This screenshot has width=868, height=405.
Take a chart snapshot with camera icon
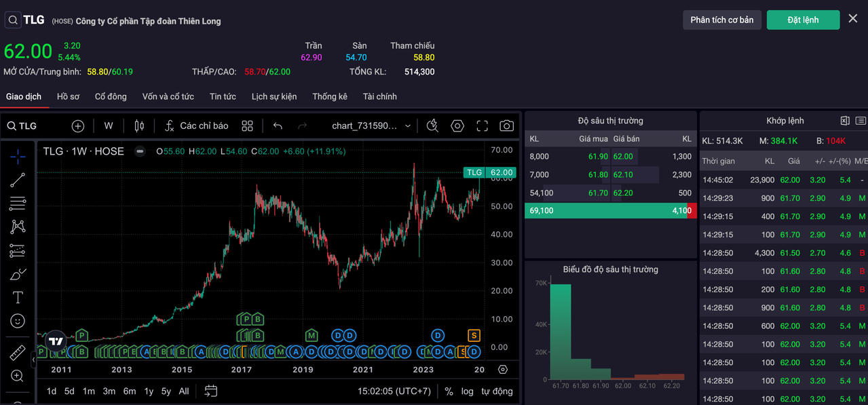(x=506, y=126)
